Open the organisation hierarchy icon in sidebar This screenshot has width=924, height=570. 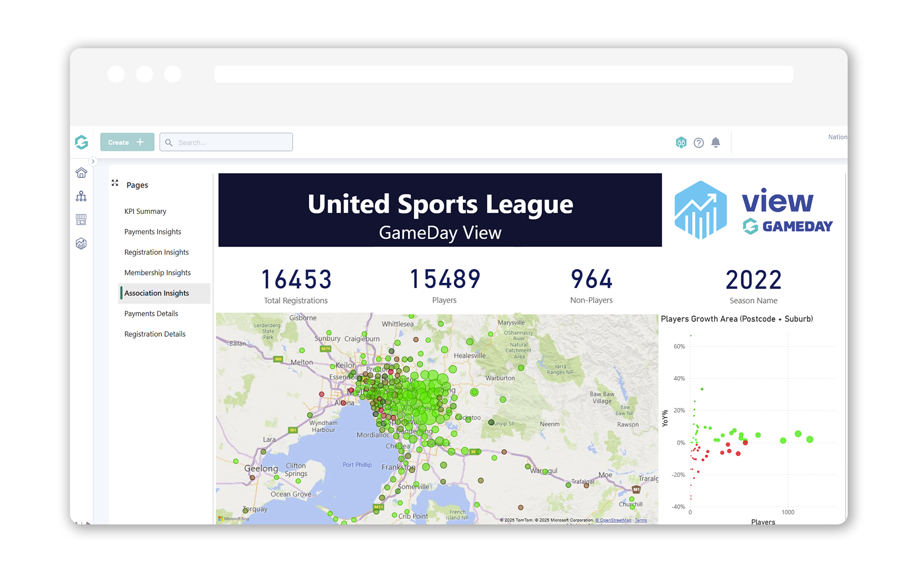81,197
